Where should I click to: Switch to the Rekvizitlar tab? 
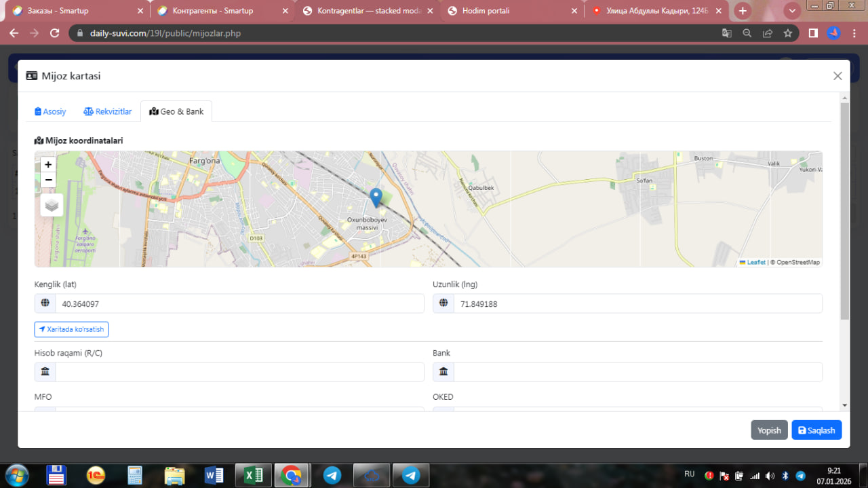coord(108,111)
